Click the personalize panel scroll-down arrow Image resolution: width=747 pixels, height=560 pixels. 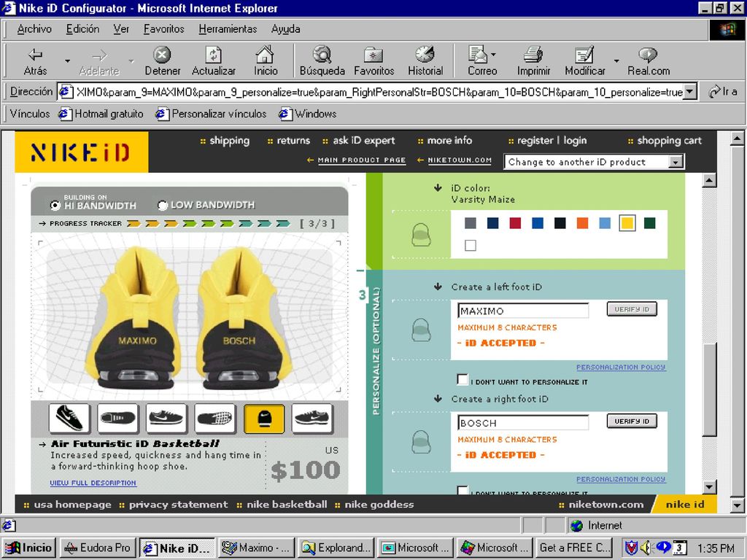coord(709,486)
